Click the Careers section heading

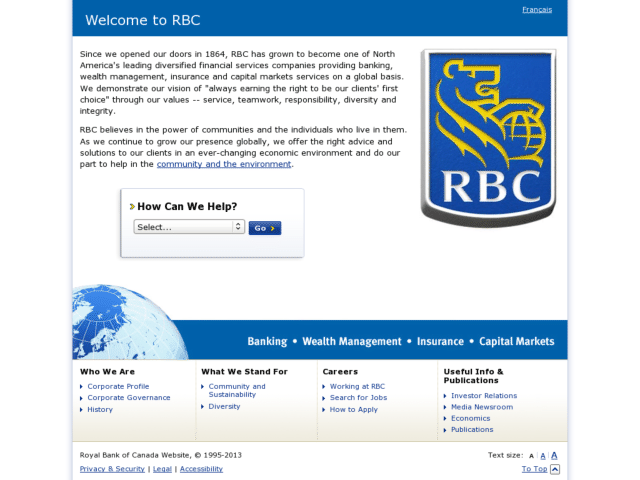point(340,372)
